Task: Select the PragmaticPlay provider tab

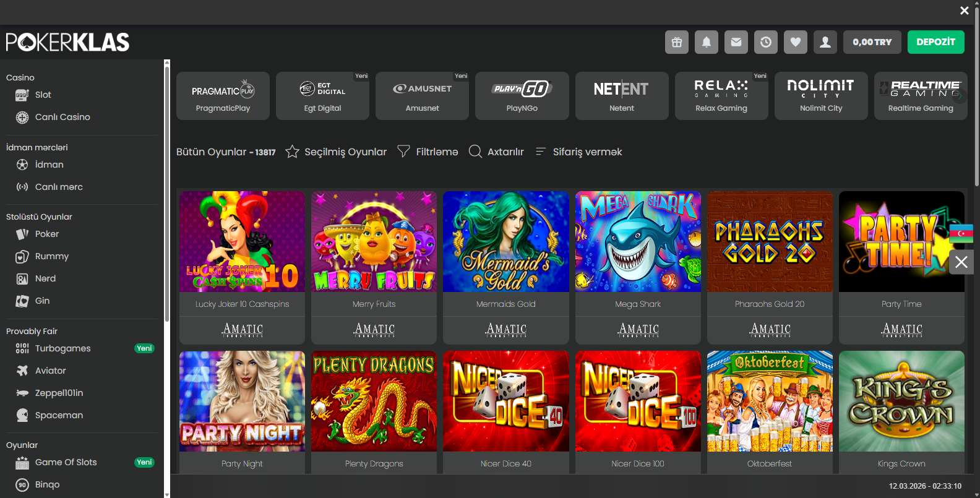Action: pos(223,96)
